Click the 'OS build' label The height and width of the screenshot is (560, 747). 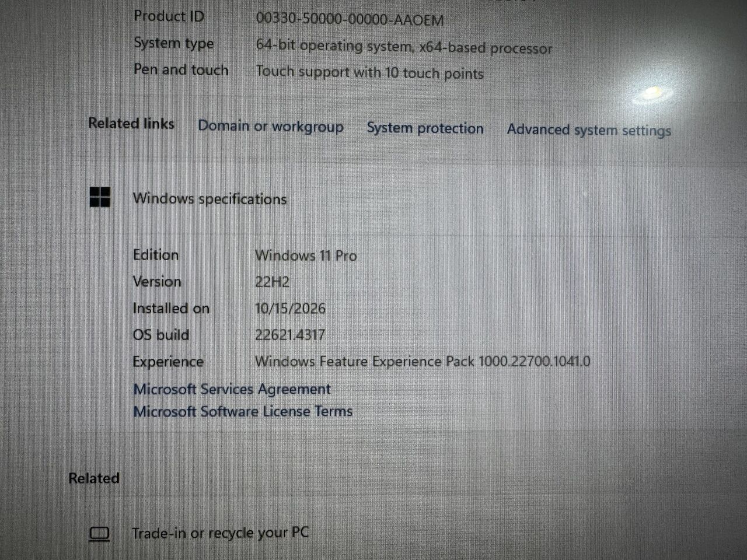(160, 335)
